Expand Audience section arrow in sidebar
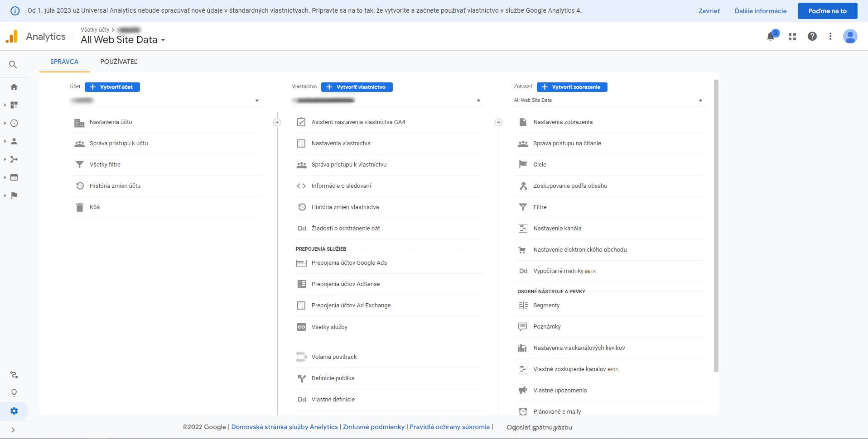868x439 pixels. point(5,141)
